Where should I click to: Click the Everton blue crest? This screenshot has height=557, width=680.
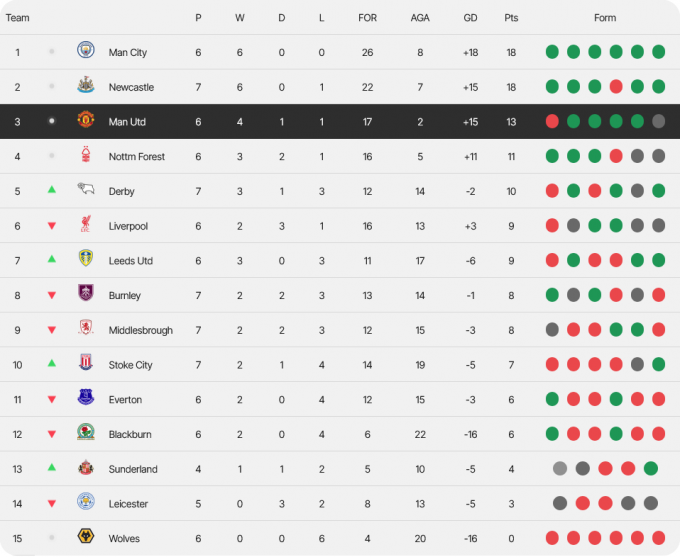click(86, 397)
